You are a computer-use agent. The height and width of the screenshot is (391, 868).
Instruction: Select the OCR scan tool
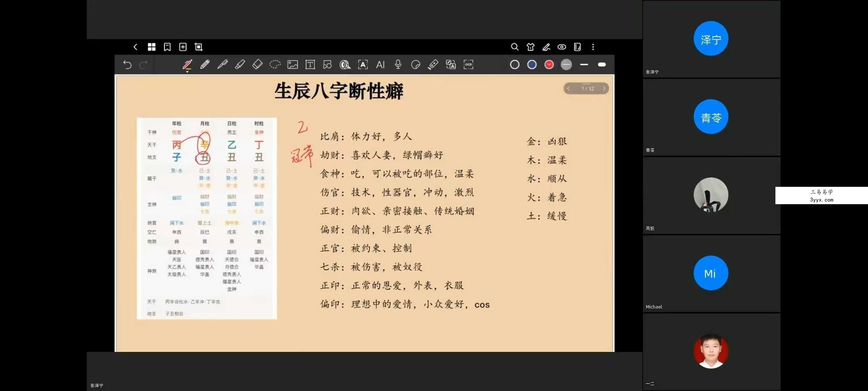tap(468, 64)
